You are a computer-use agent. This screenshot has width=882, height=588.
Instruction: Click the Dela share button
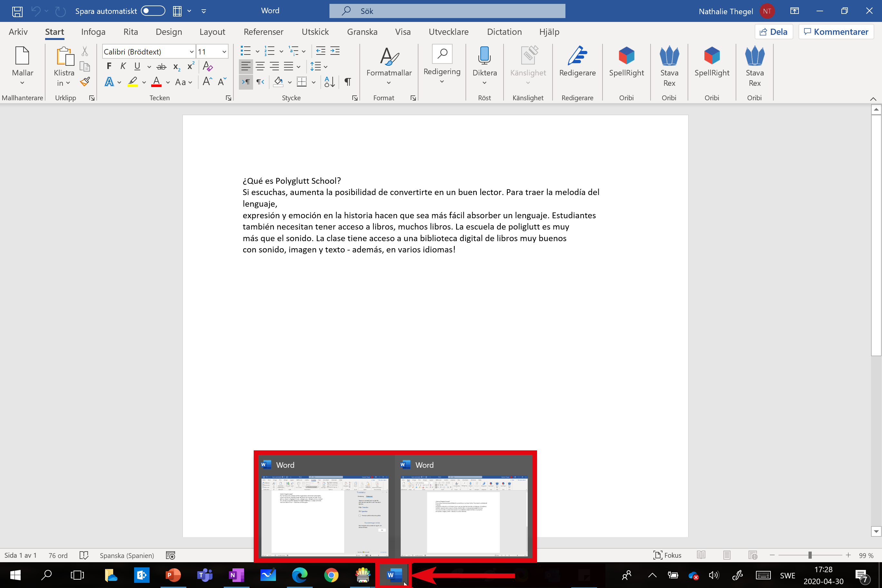point(774,32)
